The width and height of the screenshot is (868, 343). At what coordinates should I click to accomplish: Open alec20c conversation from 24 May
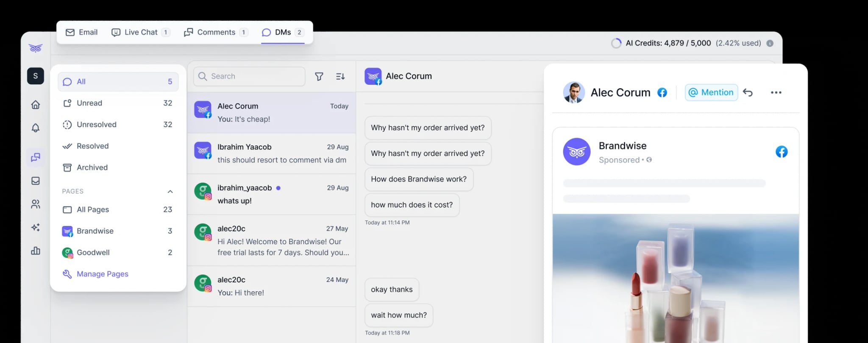(x=271, y=286)
